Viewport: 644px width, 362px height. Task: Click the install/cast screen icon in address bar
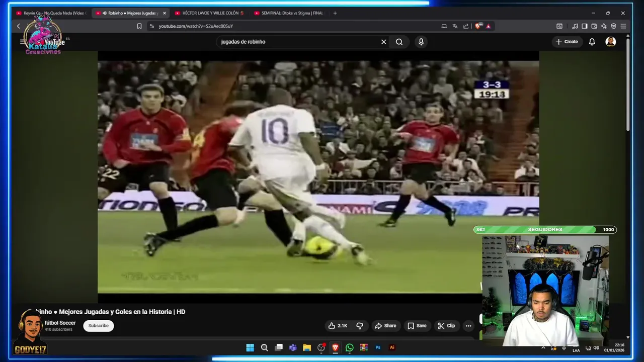tap(444, 26)
